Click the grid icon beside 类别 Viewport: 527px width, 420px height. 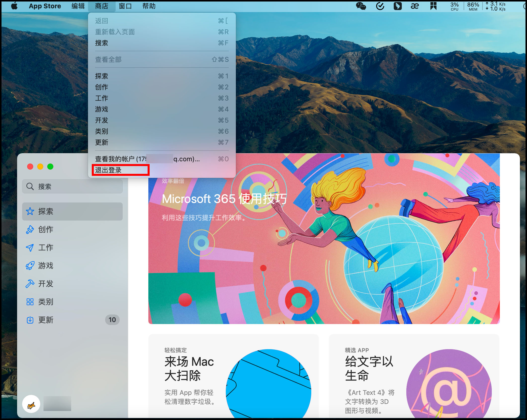30,302
